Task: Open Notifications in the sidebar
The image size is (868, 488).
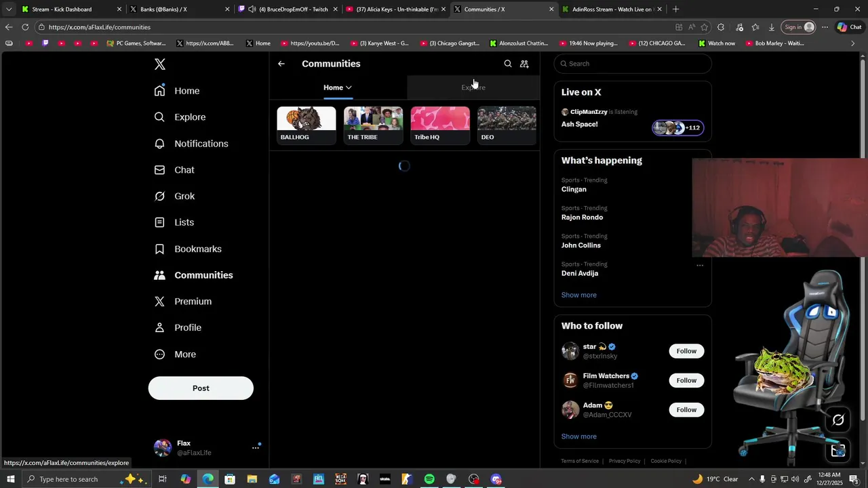Action: pos(192,144)
